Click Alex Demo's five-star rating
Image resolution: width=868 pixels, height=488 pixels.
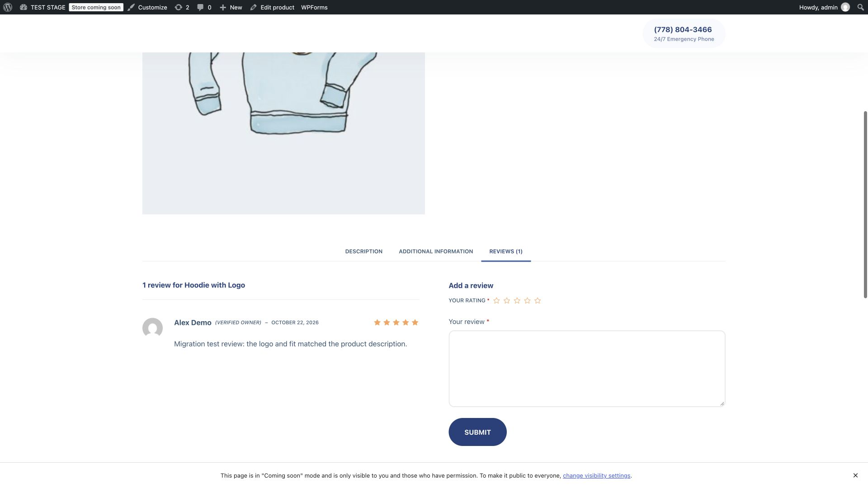click(396, 323)
